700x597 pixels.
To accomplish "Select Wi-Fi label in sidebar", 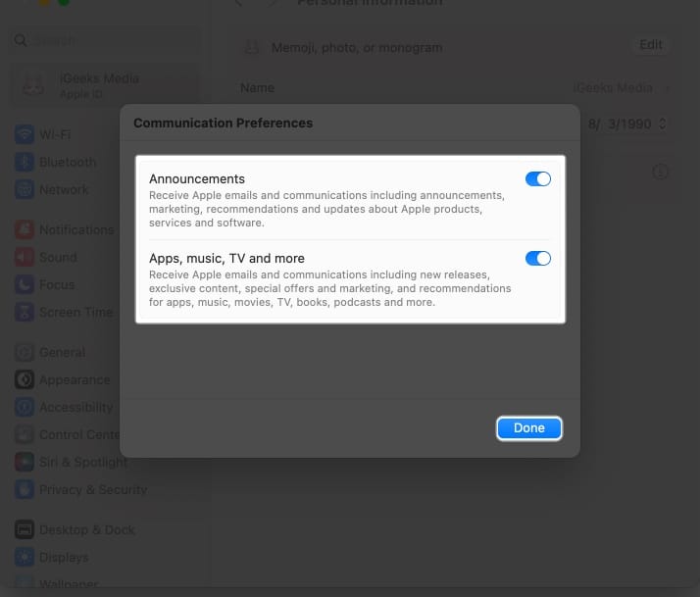I will click(x=55, y=134).
